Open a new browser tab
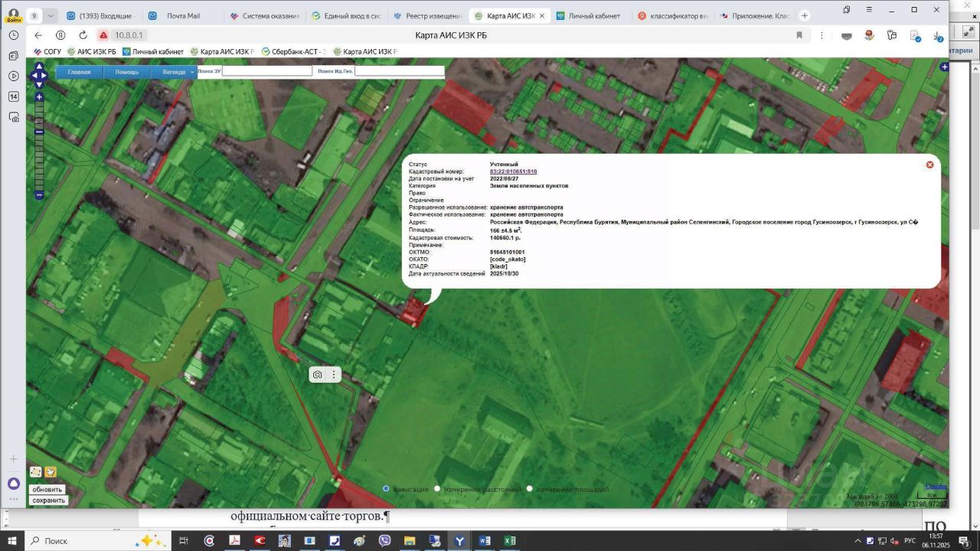The height and width of the screenshot is (551, 980). [805, 15]
